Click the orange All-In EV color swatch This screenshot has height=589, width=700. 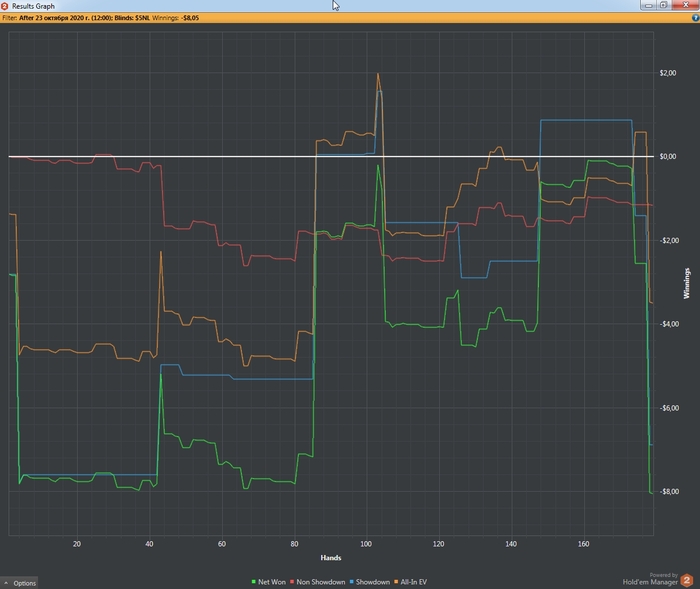pos(396,582)
